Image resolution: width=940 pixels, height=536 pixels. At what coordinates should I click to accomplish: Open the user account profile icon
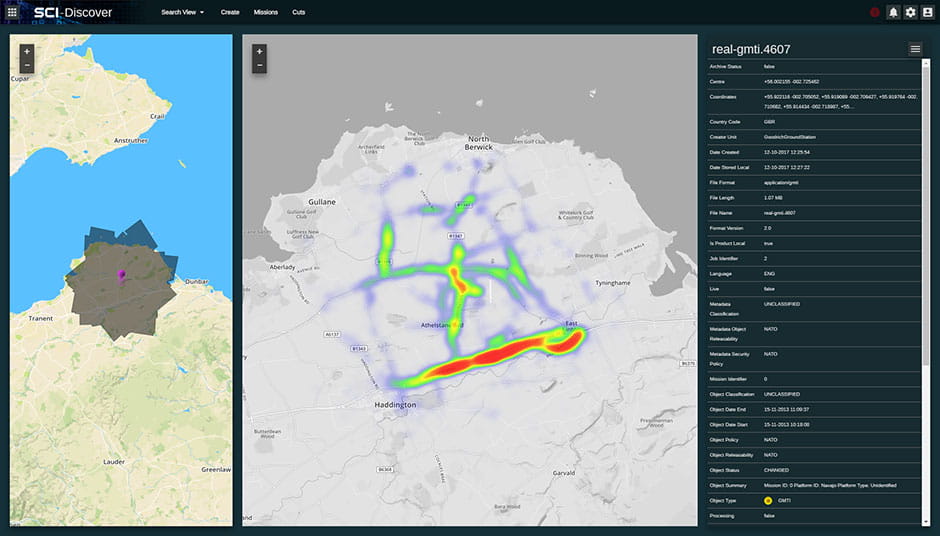(x=927, y=12)
